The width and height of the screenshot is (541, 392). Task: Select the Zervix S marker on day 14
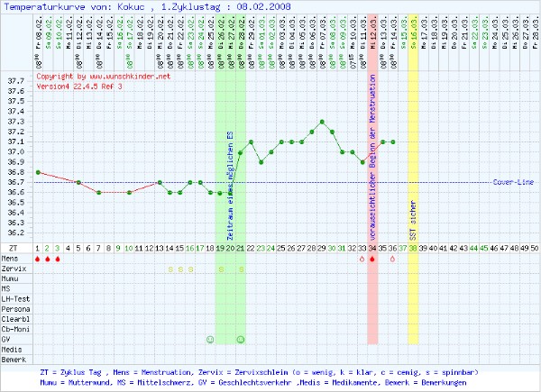[x=170, y=269]
